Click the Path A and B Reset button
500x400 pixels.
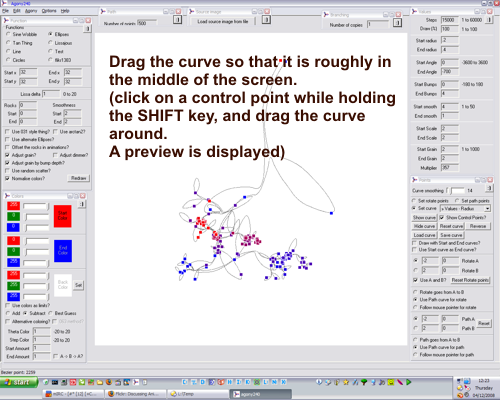point(484,323)
